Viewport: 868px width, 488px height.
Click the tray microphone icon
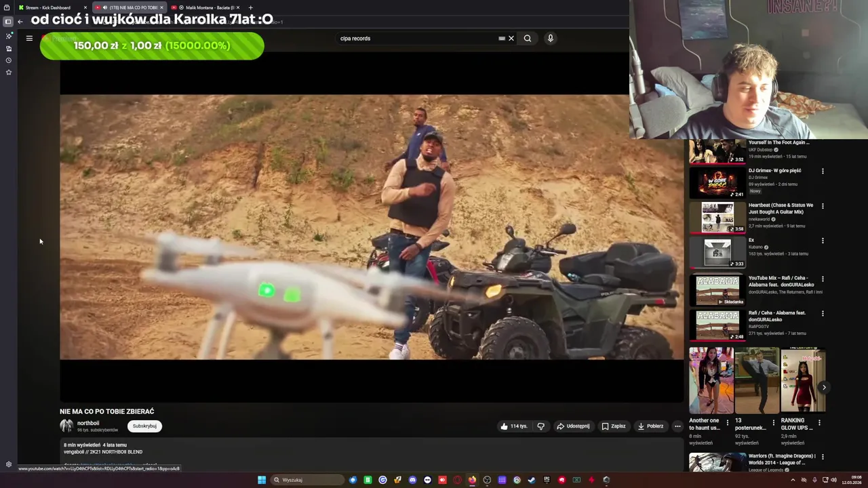[x=814, y=480]
